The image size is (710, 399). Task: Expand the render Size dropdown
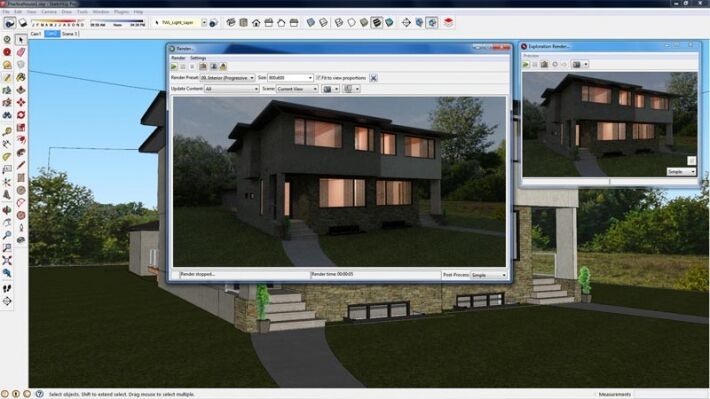click(290, 78)
